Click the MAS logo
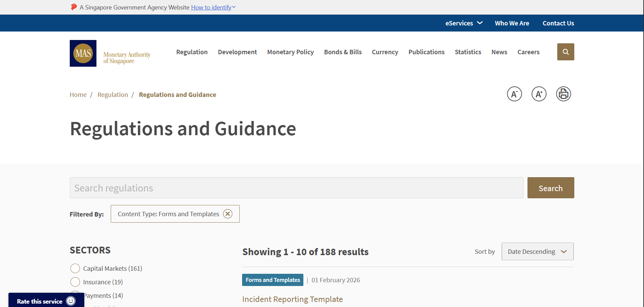The height and width of the screenshot is (307, 644). pos(83,53)
